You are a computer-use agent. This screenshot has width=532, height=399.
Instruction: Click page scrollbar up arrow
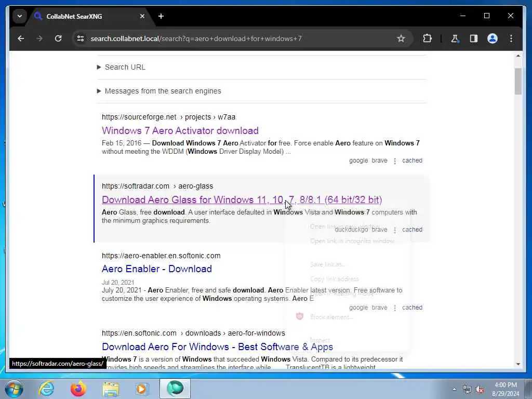[x=518, y=56]
